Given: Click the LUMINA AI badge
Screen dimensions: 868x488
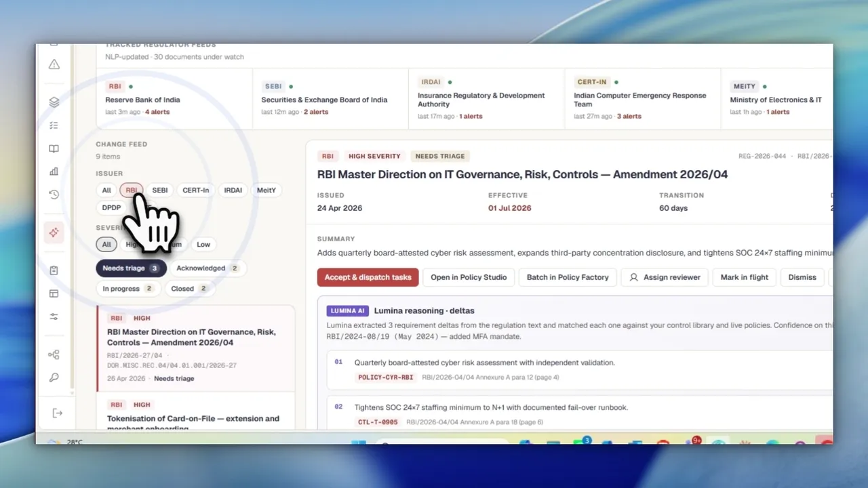Looking at the screenshot, I should coord(347,311).
